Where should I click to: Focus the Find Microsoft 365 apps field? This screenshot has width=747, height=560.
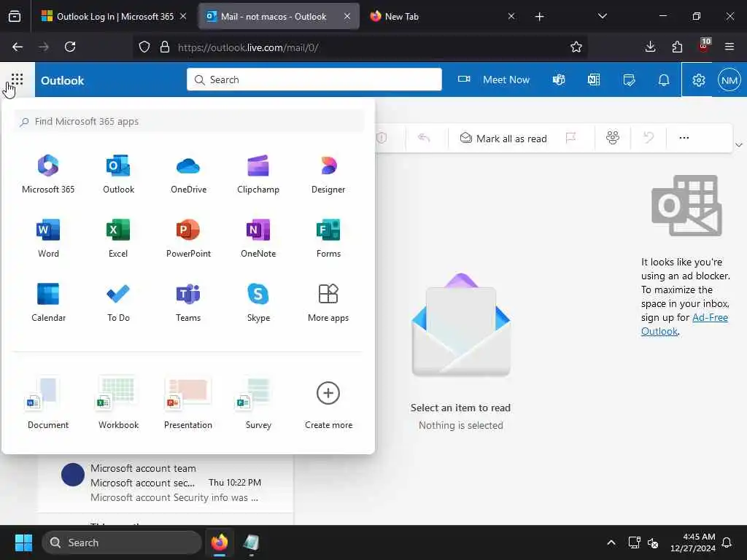tap(189, 122)
